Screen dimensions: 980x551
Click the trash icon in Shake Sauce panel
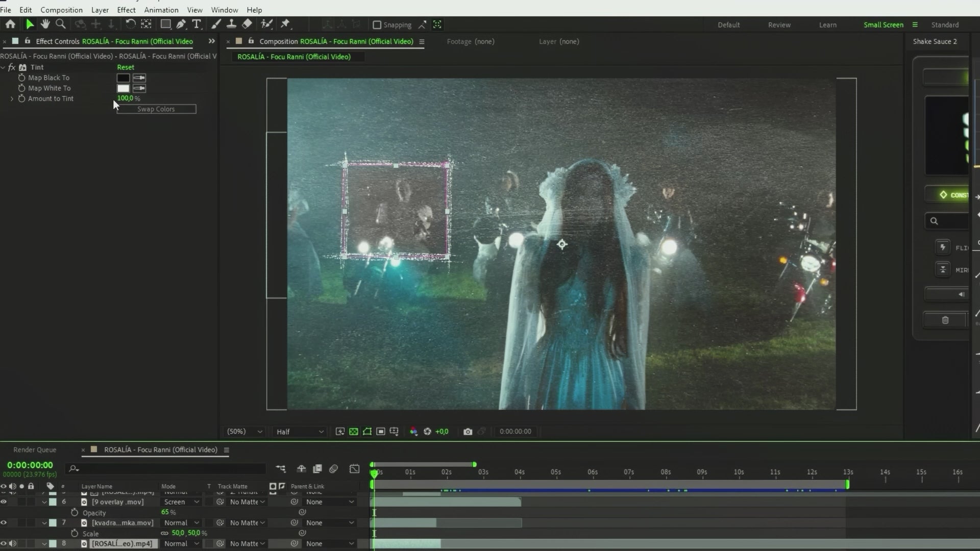point(945,320)
